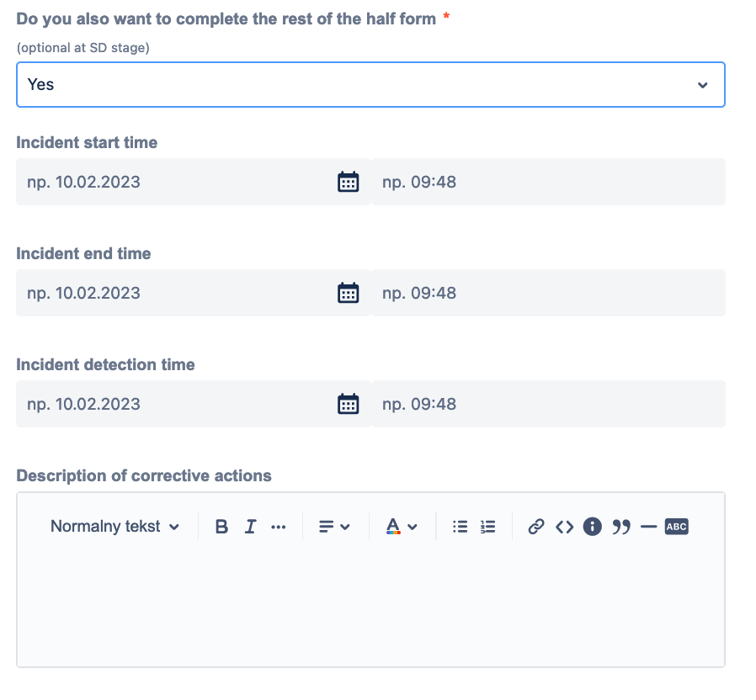Insert a bullet list
This screenshot has height=700, width=756.
[x=460, y=527]
